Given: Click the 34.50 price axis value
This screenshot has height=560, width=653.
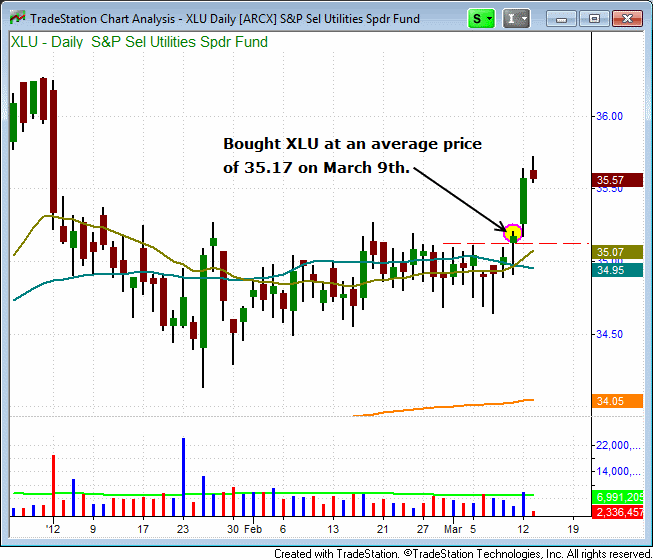Looking at the screenshot, I should [609, 334].
